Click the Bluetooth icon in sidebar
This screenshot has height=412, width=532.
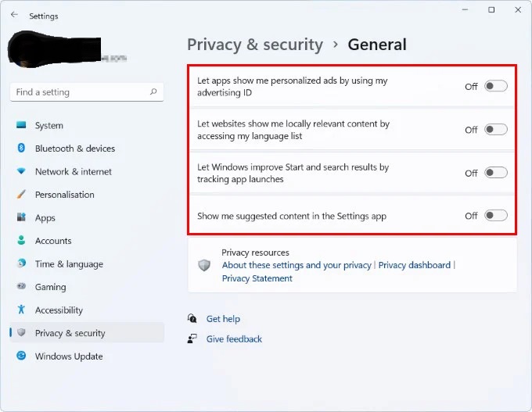tap(21, 148)
